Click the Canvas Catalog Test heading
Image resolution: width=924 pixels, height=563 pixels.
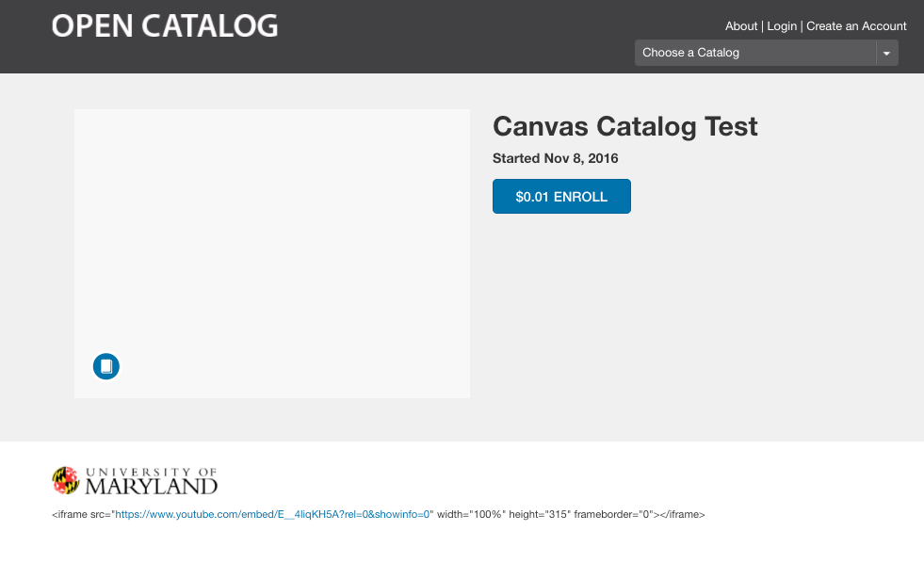point(625,126)
